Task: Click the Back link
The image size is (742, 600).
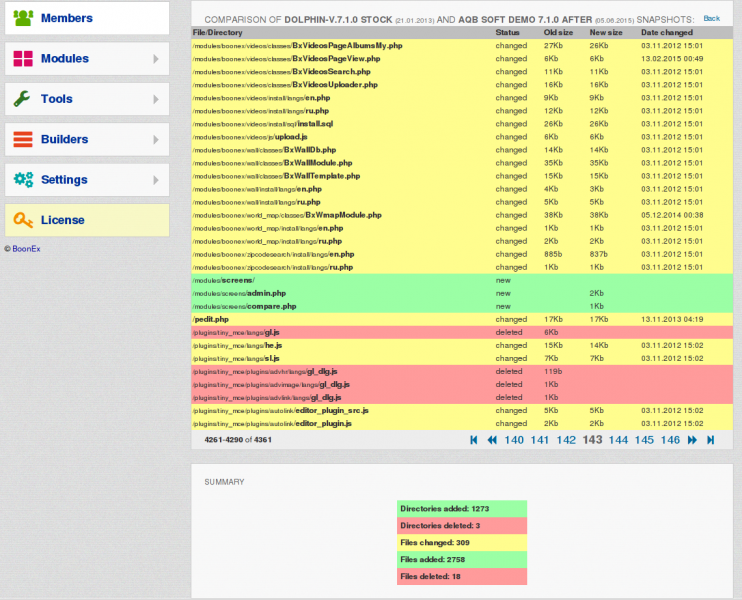Action: pyautogui.click(x=711, y=18)
